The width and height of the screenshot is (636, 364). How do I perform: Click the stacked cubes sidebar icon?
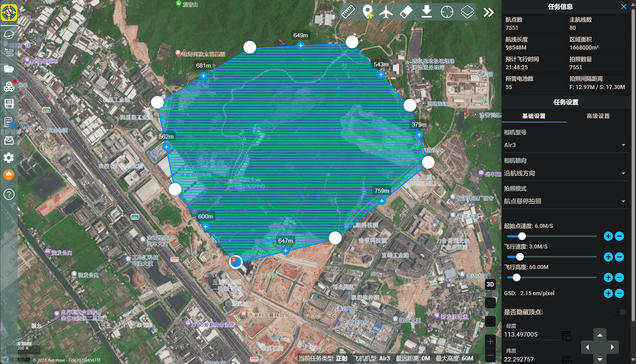coord(9,87)
